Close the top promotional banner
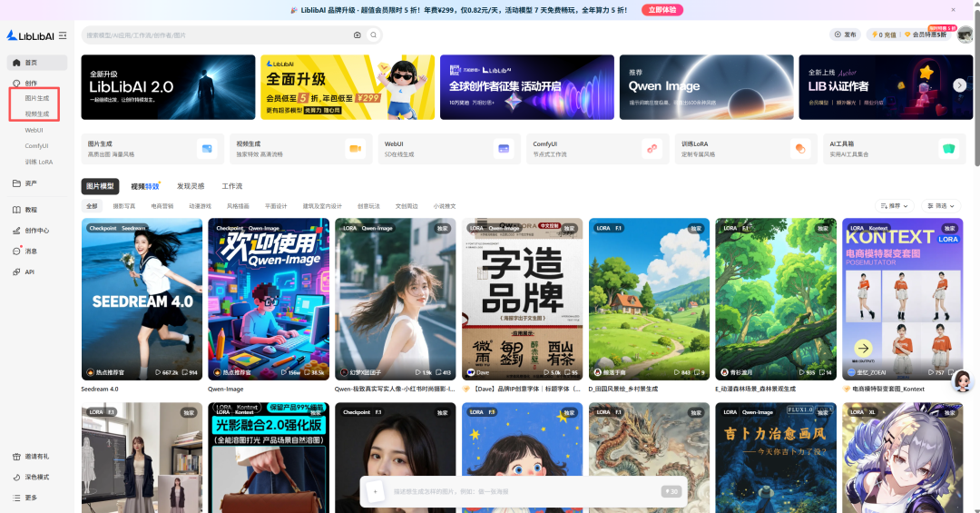This screenshot has height=513, width=980. [x=953, y=9]
